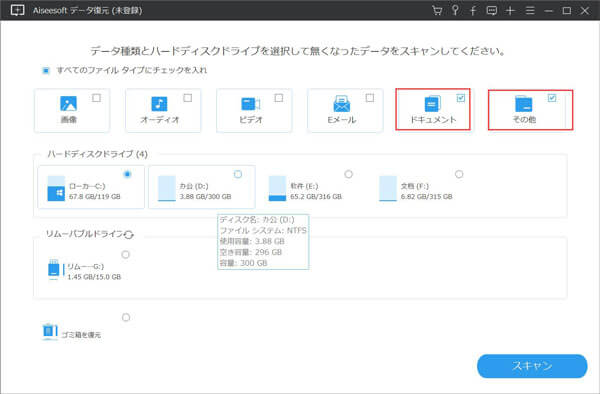Uncheck the その他 checkbox
Viewport: 600px width, 394px height.
pos(552,98)
